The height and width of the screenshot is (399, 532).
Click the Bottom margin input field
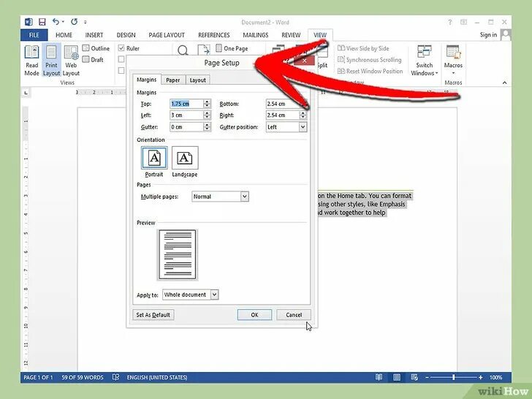click(x=283, y=104)
